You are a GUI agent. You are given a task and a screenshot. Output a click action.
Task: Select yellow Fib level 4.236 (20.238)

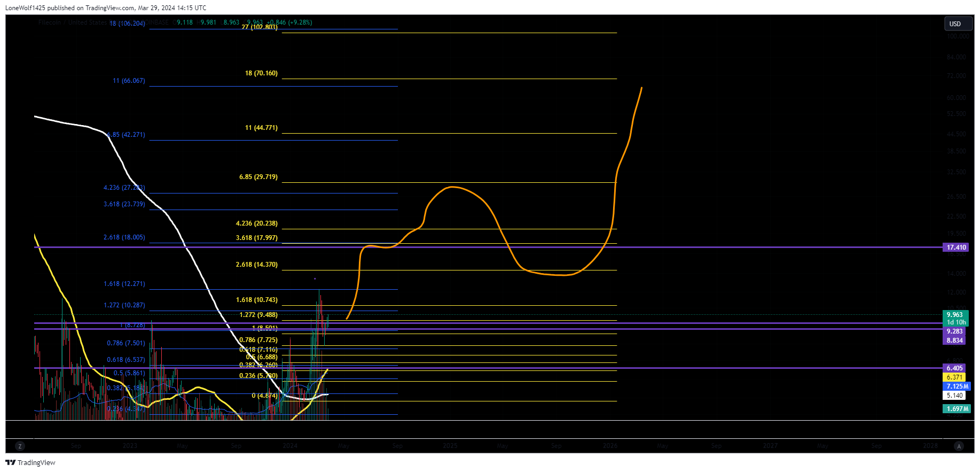pyautogui.click(x=257, y=223)
